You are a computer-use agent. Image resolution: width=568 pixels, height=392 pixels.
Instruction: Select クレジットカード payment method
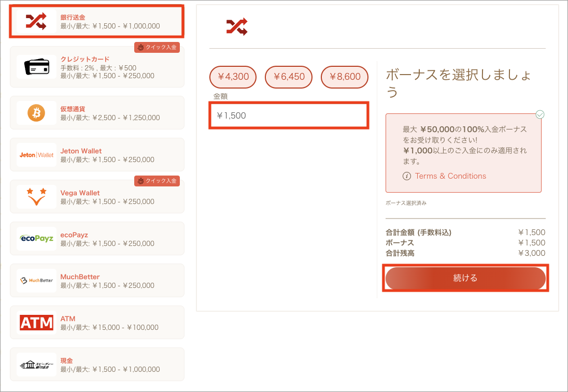97,67
